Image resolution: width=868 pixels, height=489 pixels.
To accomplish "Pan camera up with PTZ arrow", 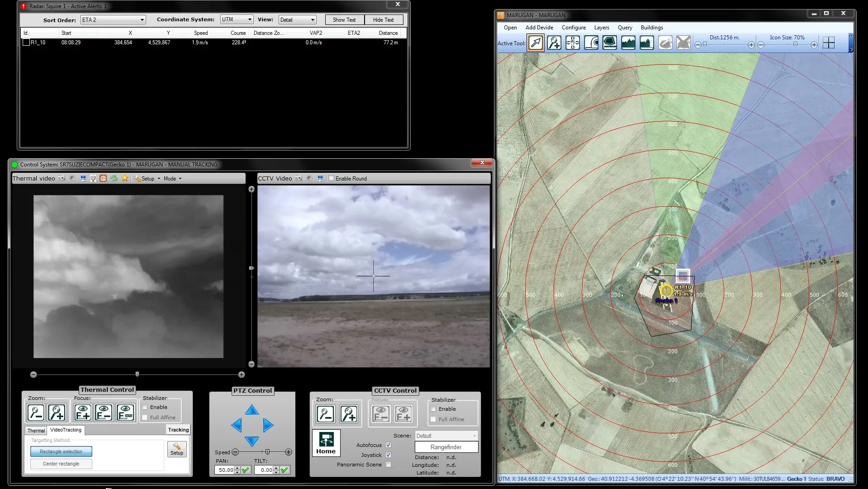I will (x=252, y=410).
